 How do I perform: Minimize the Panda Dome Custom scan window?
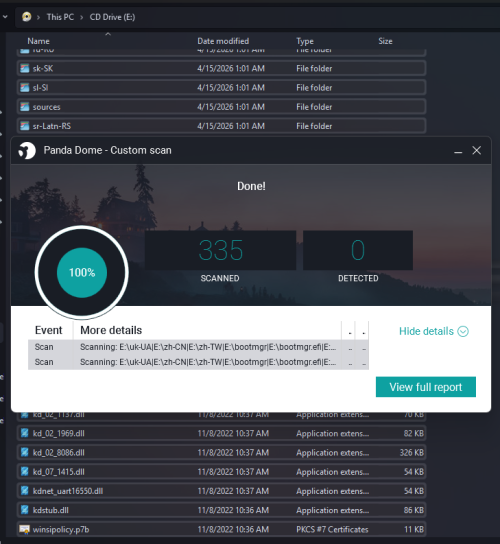[x=458, y=151]
